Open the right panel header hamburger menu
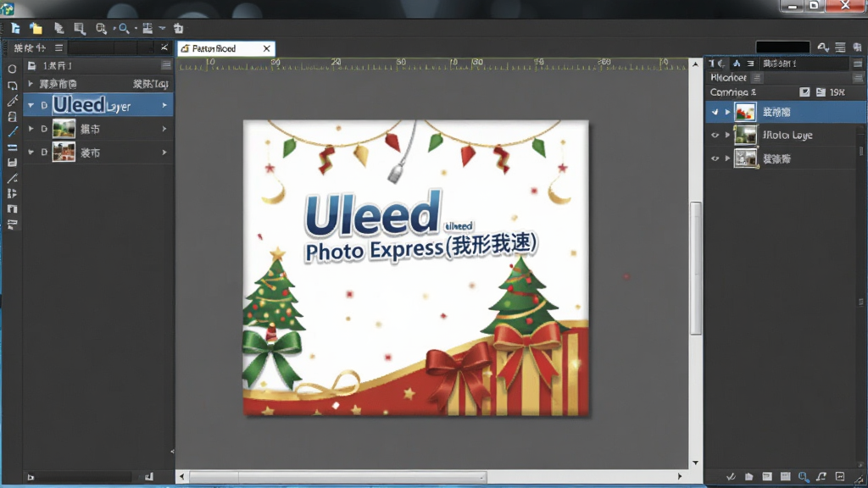 click(858, 64)
